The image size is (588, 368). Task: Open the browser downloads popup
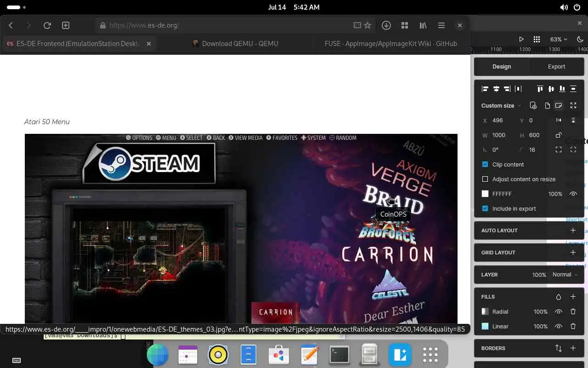[386, 25]
